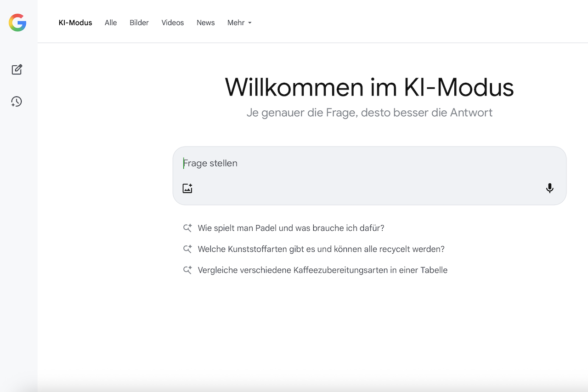
Task: Switch to the Alle results tab
Action: point(111,23)
